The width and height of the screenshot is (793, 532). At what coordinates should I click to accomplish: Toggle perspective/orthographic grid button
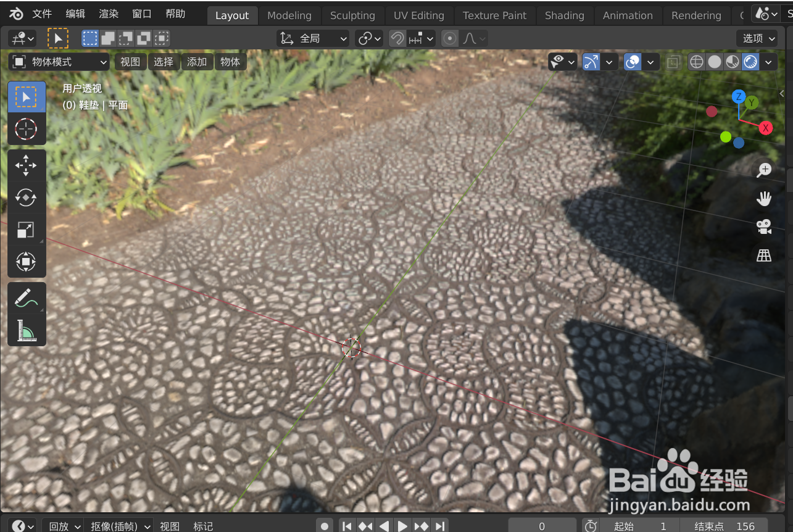tap(764, 255)
